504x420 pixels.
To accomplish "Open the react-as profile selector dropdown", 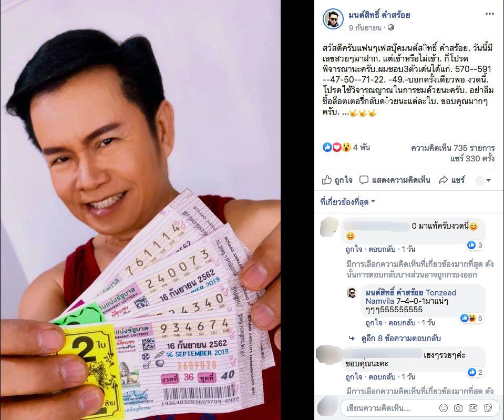I will pyautogui.click(x=483, y=181).
